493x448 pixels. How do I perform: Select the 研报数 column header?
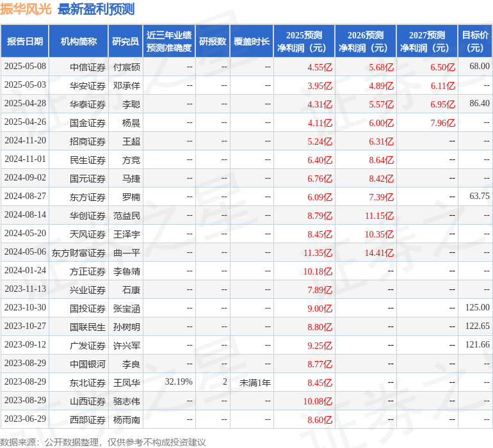[x=213, y=41]
